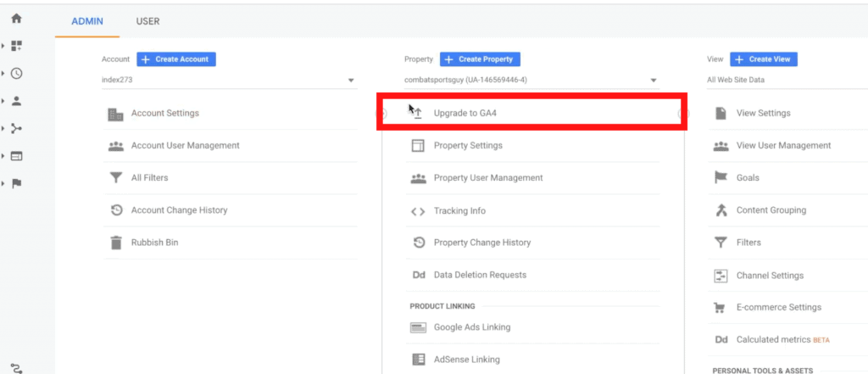Open the Behaviour window icon in sidebar
The image size is (868, 374).
17,156
